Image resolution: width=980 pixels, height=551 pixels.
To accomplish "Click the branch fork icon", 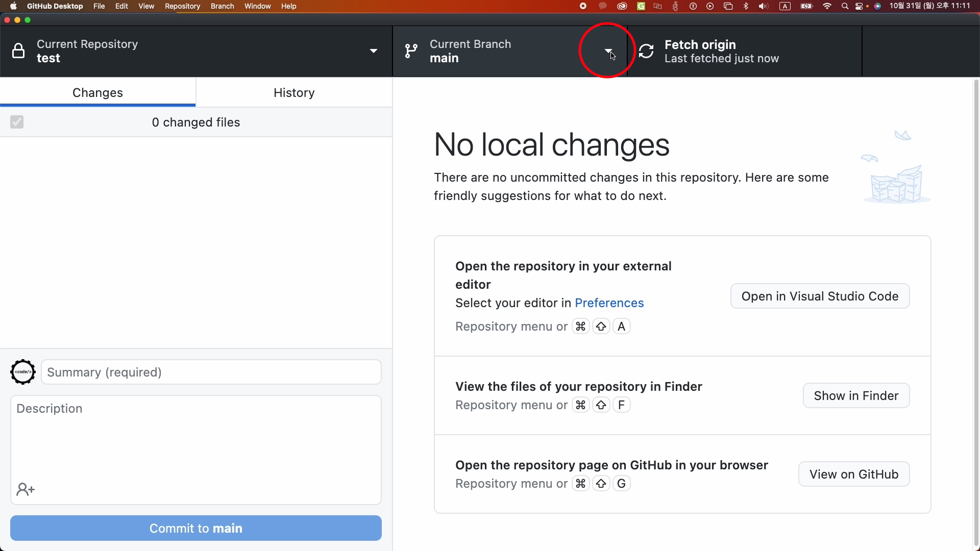I will coord(411,51).
